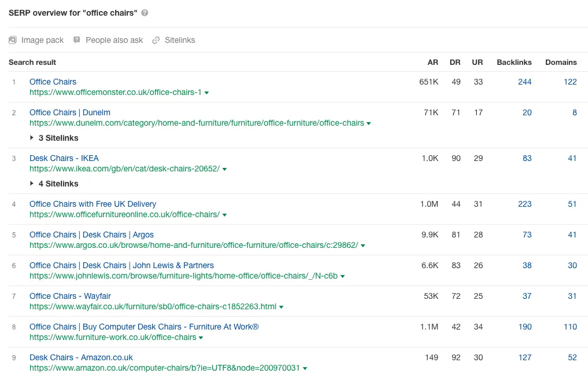This screenshot has height=377, width=588.
Task: Click the help icon beside SERP overview title
Action: [145, 13]
